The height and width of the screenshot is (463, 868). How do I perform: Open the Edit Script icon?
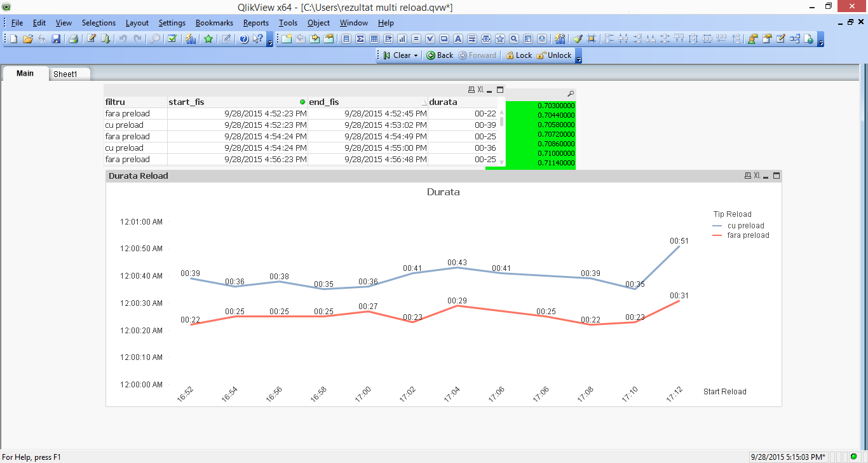click(x=91, y=39)
